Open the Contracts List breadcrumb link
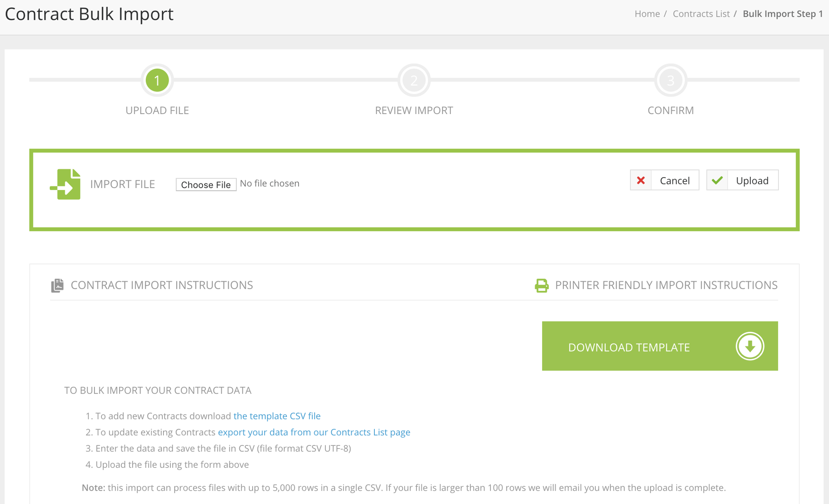This screenshot has width=829, height=504. tap(701, 13)
